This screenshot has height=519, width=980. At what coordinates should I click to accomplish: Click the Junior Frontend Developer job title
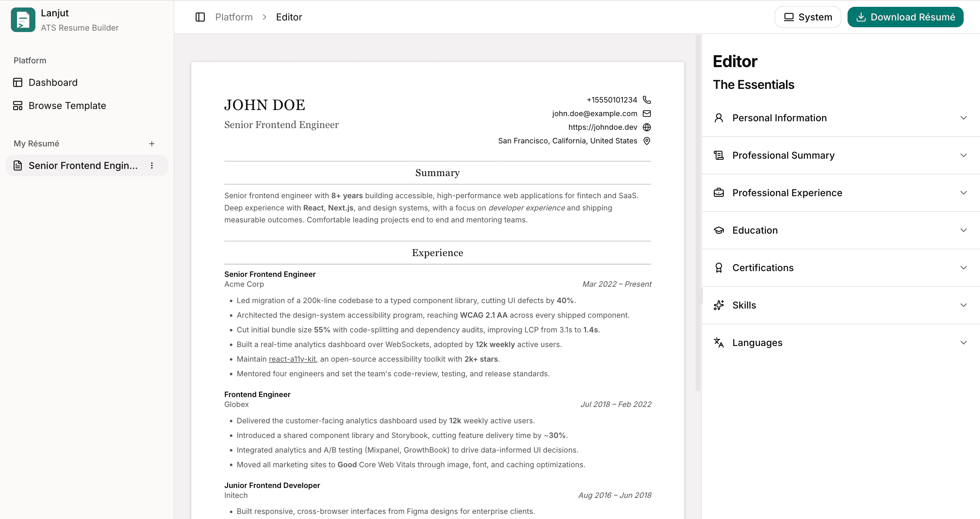272,485
